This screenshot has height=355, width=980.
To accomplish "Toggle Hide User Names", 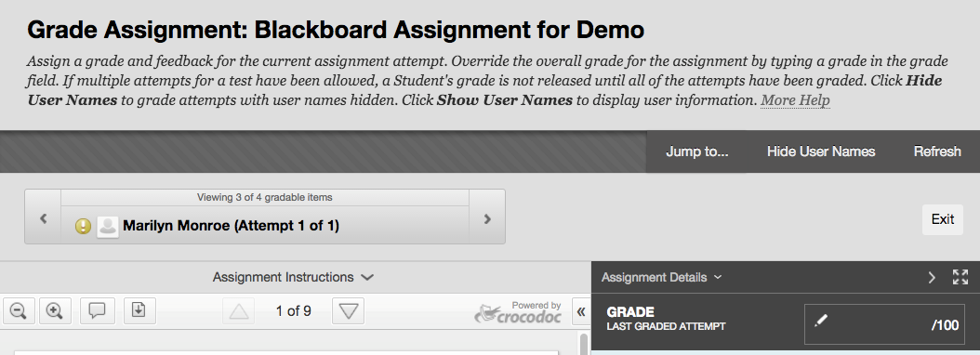I will 821,151.
